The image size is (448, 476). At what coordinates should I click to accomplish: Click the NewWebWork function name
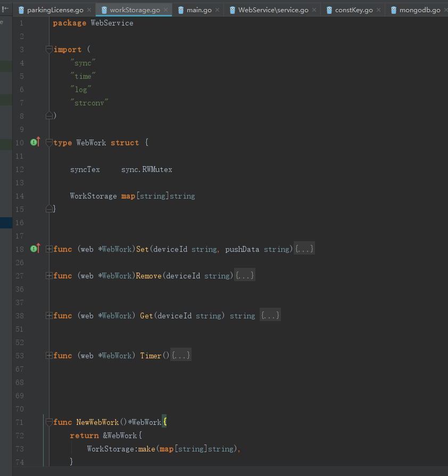point(97,422)
